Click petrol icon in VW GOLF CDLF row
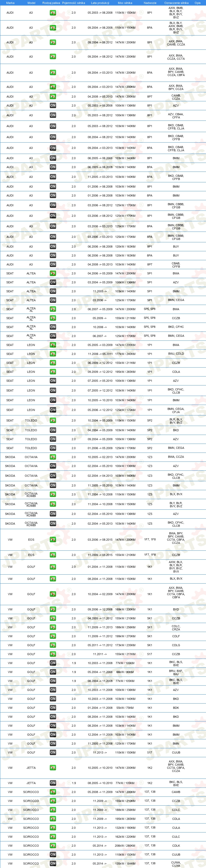 click(53, 636)
